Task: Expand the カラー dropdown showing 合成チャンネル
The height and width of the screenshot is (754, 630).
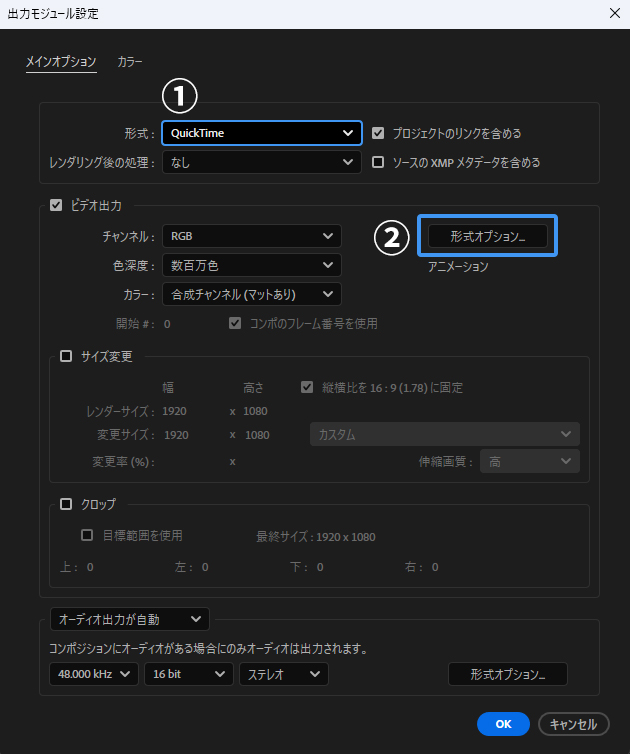Action: pos(251,294)
